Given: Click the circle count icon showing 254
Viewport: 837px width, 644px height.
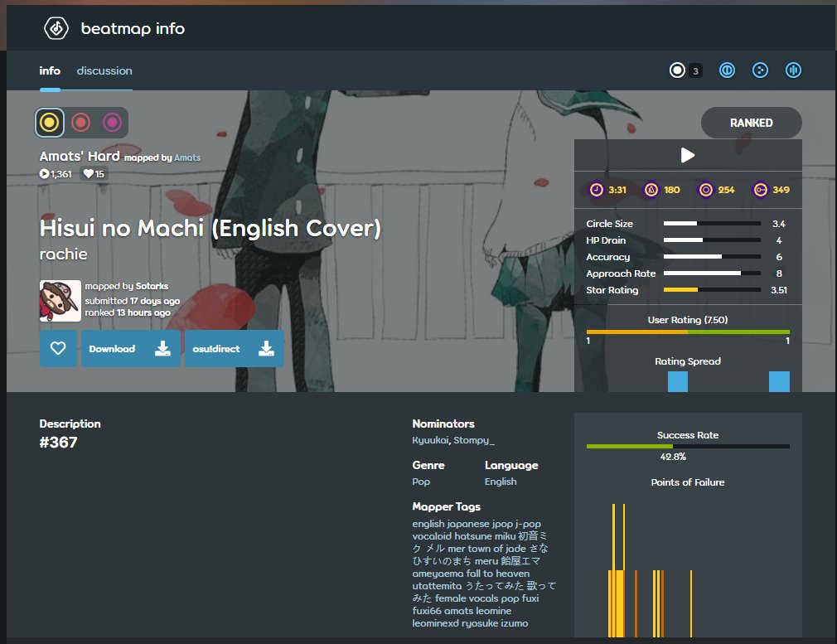Looking at the screenshot, I should click(x=706, y=190).
